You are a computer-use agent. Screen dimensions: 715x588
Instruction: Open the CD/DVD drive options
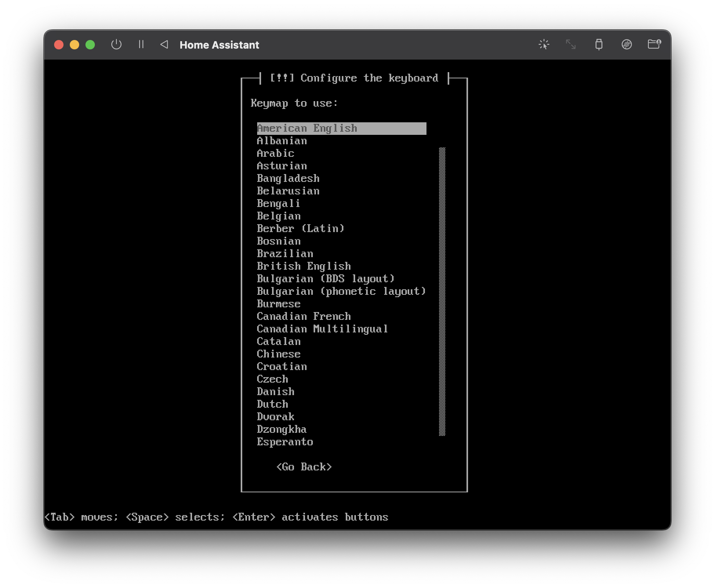pos(626,44)
